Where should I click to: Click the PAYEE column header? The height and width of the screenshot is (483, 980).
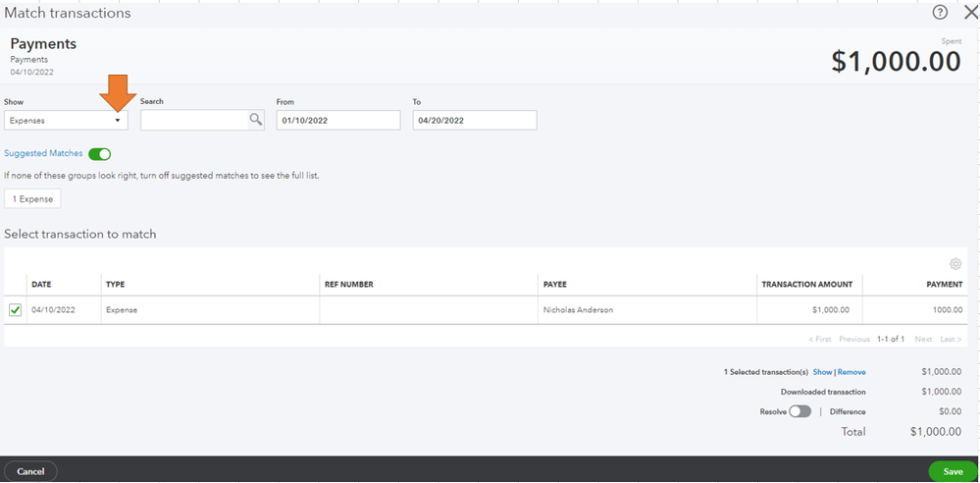tap(555, 284)
